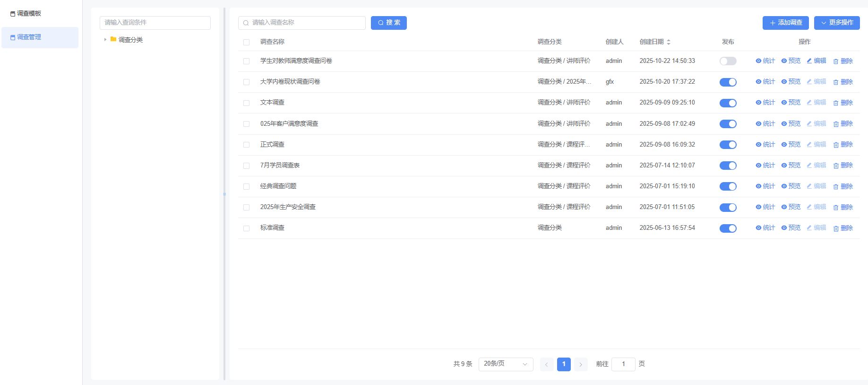Disable publish for 正式调查

[728, 145]
